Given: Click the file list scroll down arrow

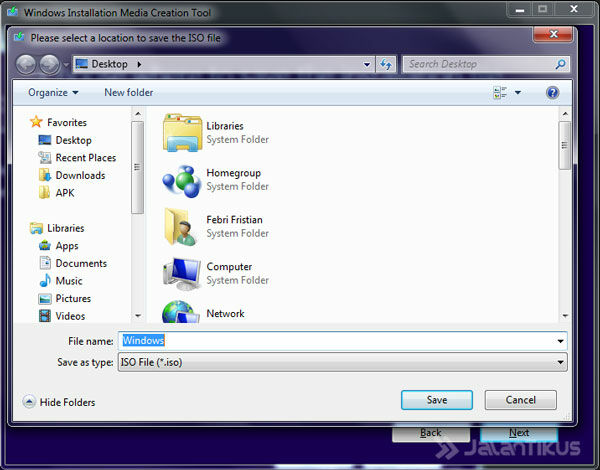Looking at the screenshot, I should pos(565,316).
